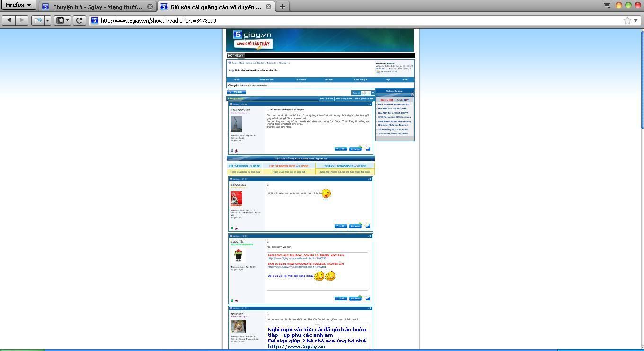
Task: Reload the page with the refresh icon
Action: tap(80, 20)
